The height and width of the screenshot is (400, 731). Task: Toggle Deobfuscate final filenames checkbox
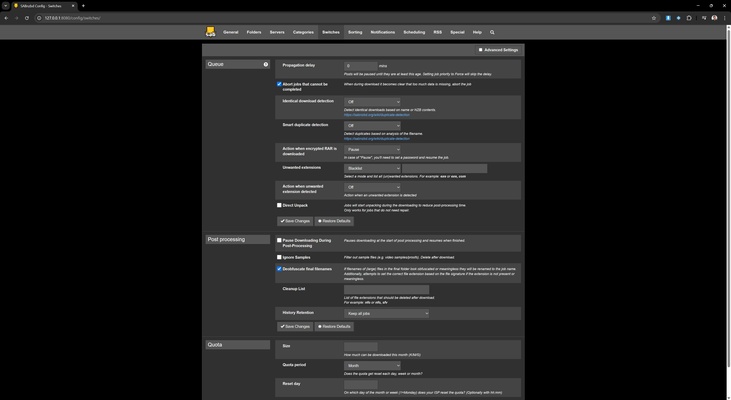pyautogui.click(x=279, y=269)
